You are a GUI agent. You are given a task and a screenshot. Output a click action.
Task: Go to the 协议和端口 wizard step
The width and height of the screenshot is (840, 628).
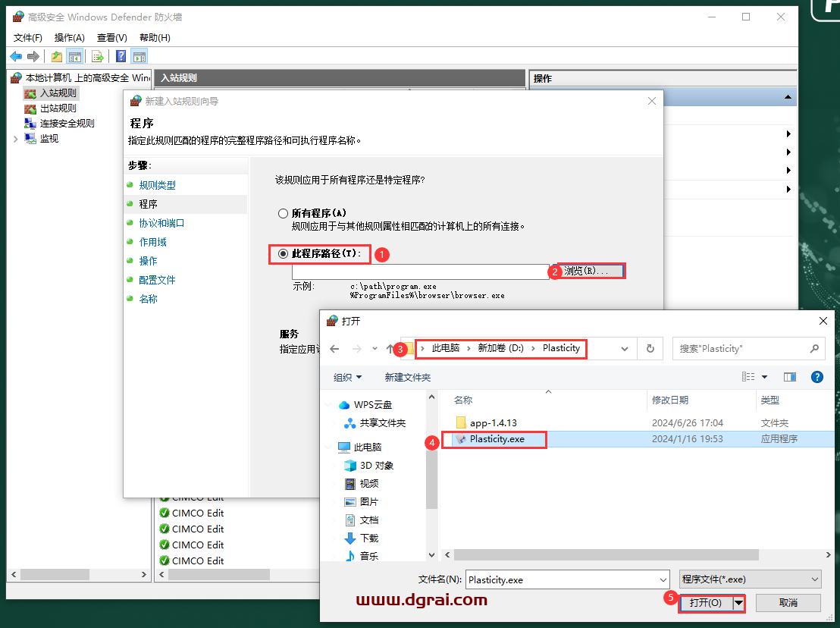tap(161, 223)
